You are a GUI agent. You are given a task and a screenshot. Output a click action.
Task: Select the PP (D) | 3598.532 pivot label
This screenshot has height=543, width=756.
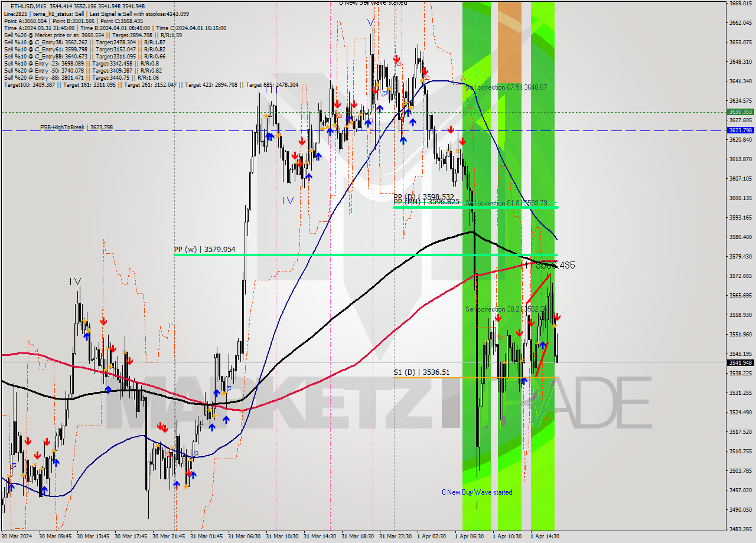[423, 197]
